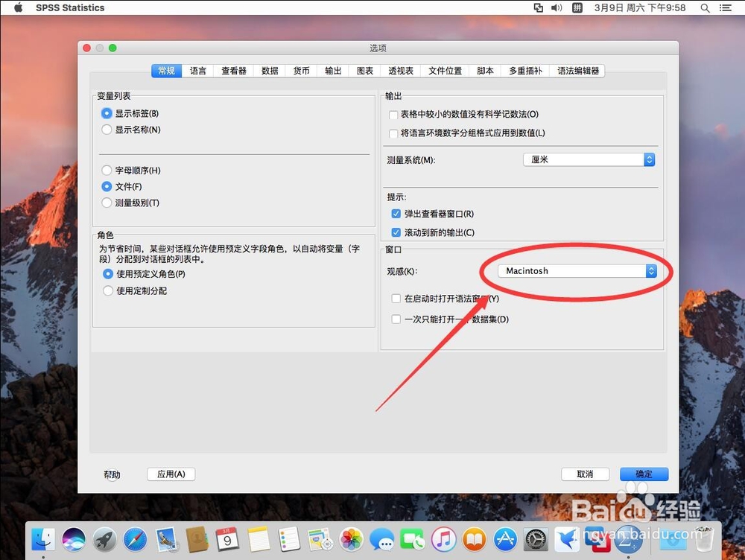Launch Siri from the dock
This screenshot has width=745, height=560.
coord(74,540)
